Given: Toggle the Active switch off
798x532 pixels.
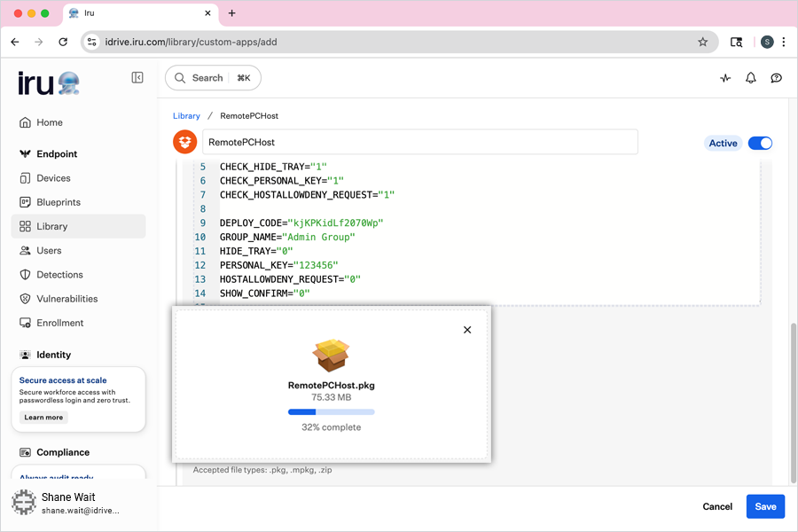Looking at the screenshot, I should coord(760,143).
